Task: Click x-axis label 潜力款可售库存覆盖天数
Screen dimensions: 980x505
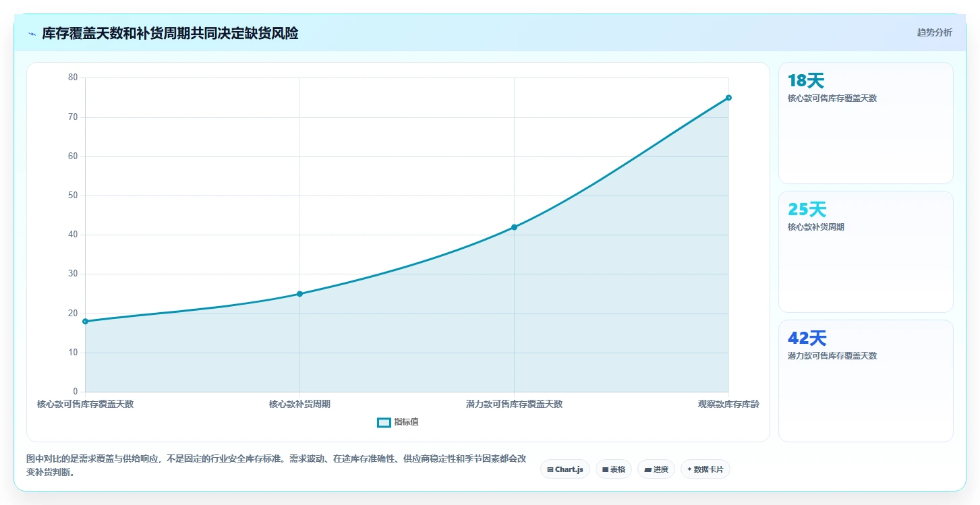Action: (x=514, y=404)
